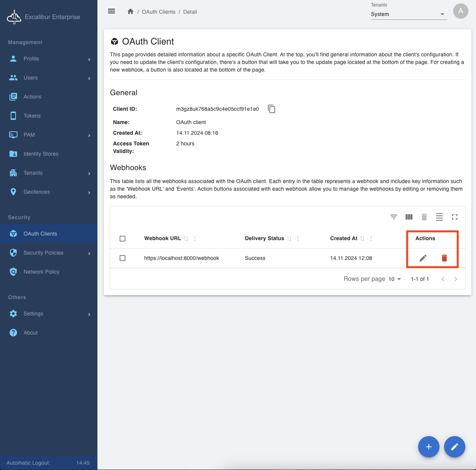This screenshot has width=476, height=470.
Task: Open the Tenants System dropdown
Action: [x=408, y=14]
